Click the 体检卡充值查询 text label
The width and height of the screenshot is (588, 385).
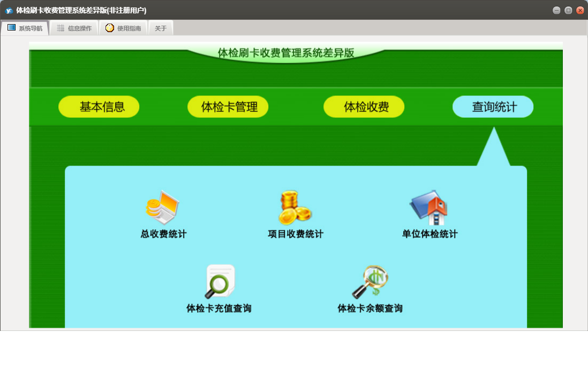(219, 308)
